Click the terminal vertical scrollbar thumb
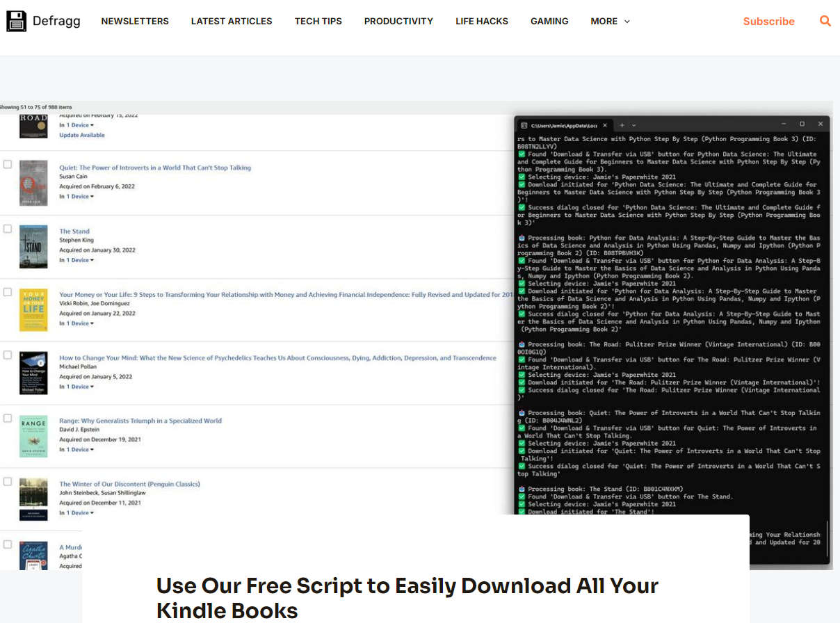 827,539
